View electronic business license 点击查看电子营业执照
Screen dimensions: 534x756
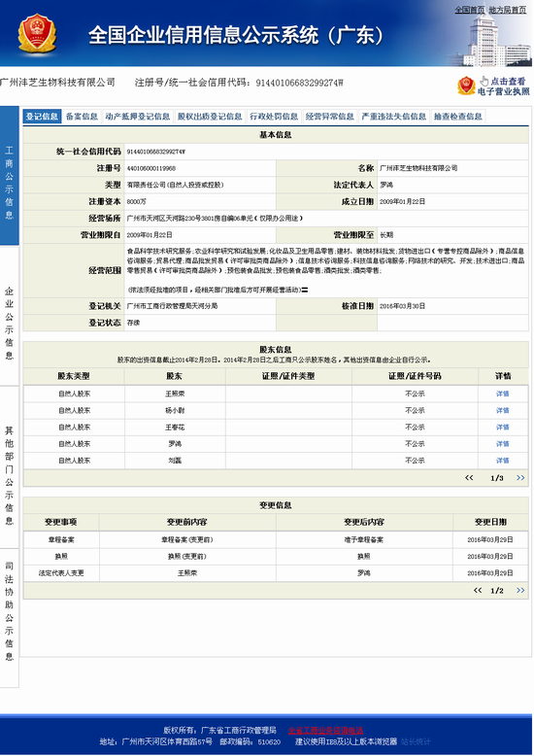click(x=503, y=86)
